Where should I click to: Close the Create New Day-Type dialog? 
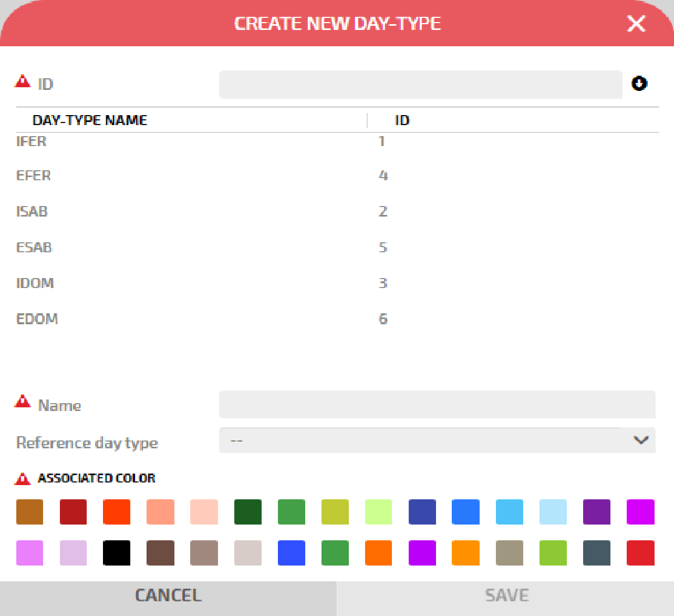[636, 24]
